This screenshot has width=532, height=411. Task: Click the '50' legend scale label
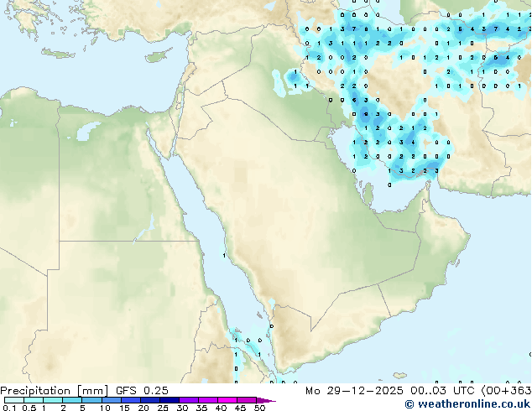point(259,408)
